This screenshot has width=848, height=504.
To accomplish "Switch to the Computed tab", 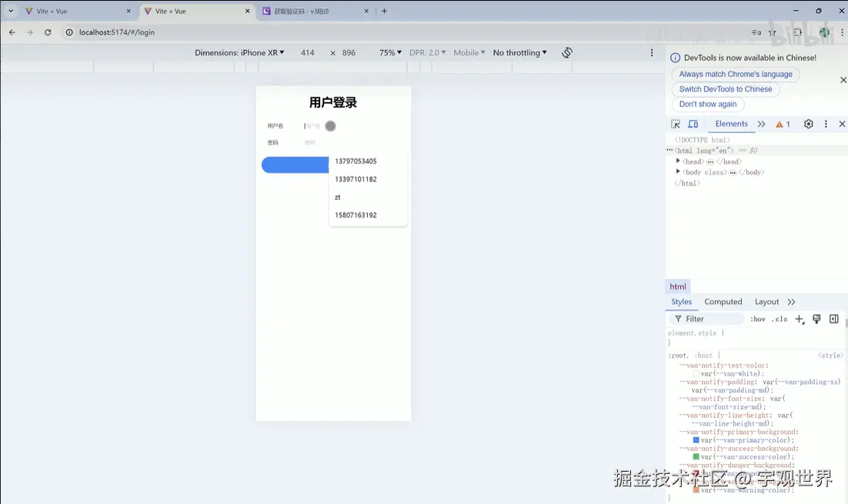I will [723, 302].
